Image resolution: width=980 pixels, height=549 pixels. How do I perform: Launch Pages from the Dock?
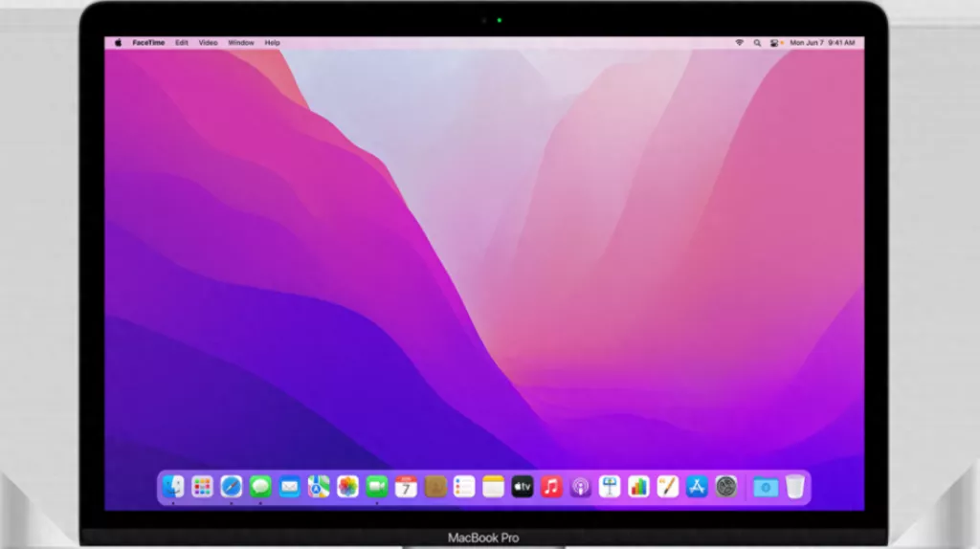tap(667, 487)
